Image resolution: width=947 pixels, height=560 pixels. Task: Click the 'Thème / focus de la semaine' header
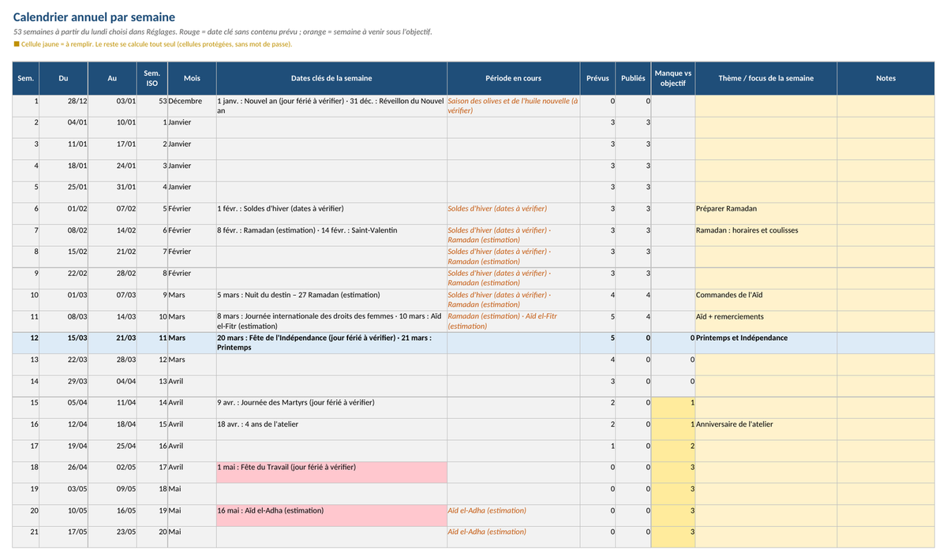pos(766,78)
